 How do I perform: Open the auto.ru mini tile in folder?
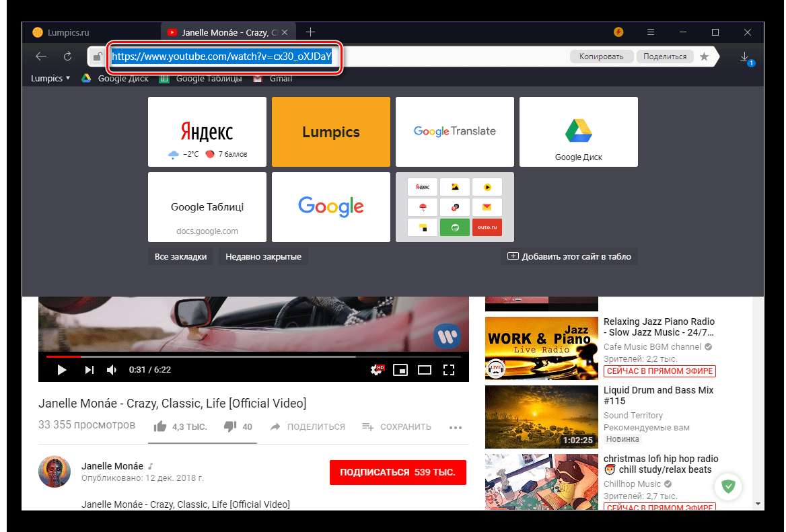click(x=487, y=227)
